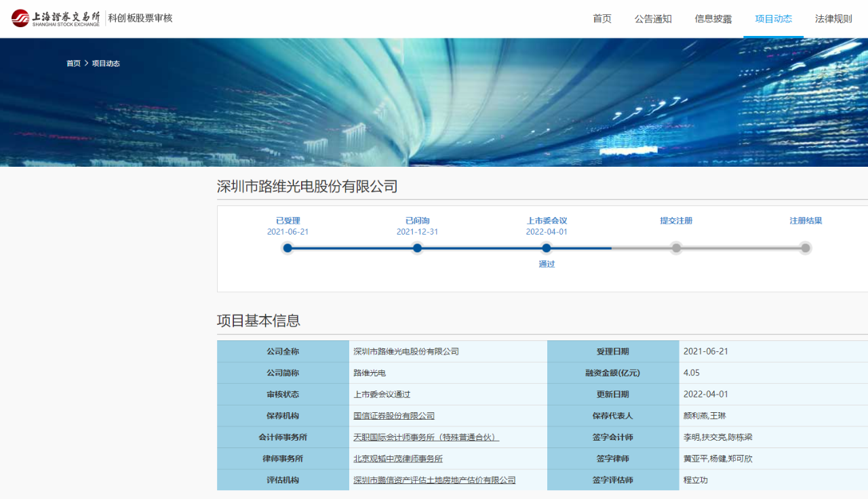Screen dimensions: 868x499
Task: Click the 上市委会议 timeline step dot
Action: coord(547,248)
